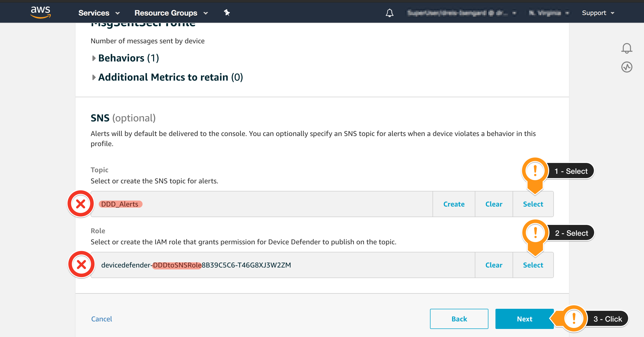Open notifications bell in top navbar
This screenshot has height=337, width=644.
click(389, 13)
